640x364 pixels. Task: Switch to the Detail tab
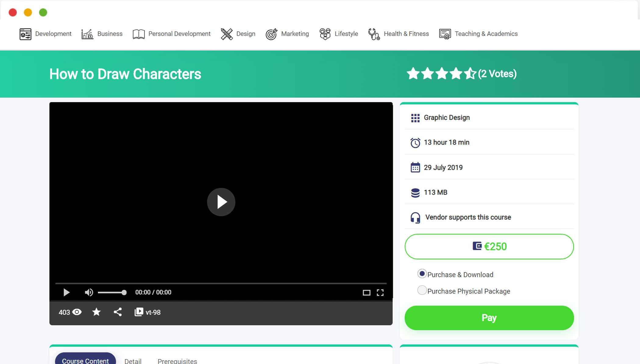133,361
